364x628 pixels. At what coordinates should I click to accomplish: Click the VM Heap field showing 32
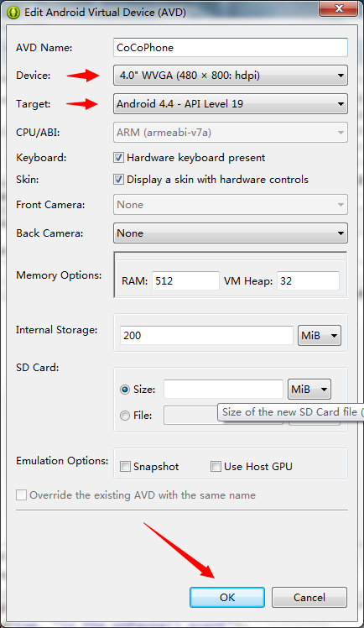pyautogui.click(x=308, y=280)
